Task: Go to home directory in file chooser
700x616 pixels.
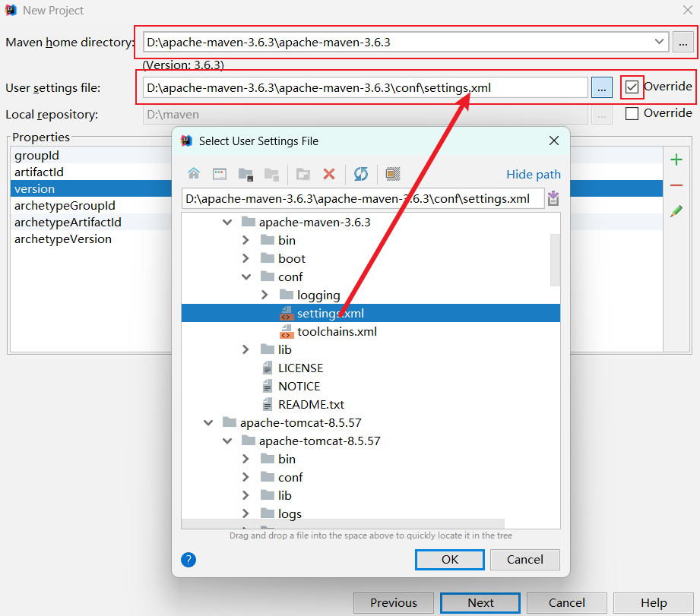Action: (194, 173)
